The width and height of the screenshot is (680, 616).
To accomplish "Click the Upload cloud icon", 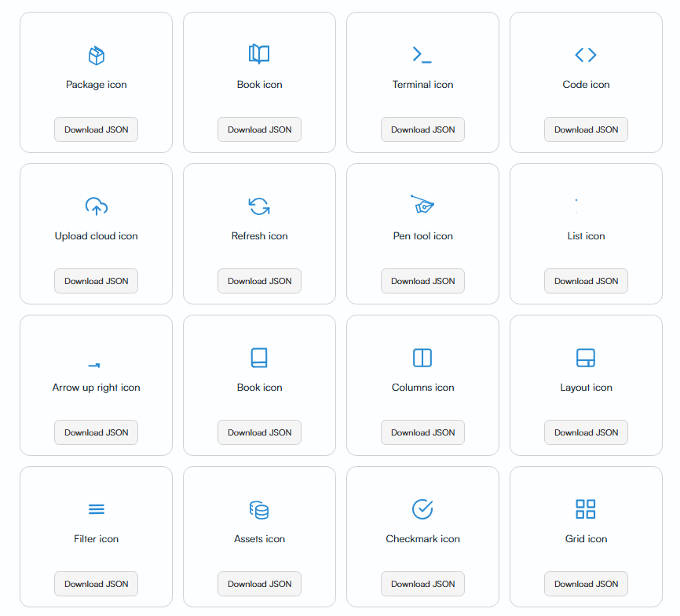I will (96, 206).
